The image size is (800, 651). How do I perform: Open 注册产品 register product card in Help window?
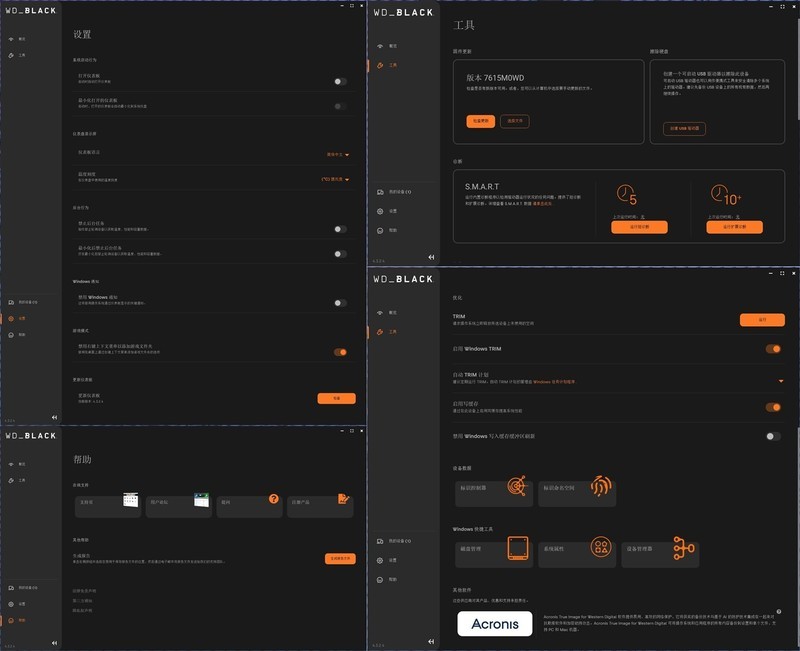click(x=320, y=506)
